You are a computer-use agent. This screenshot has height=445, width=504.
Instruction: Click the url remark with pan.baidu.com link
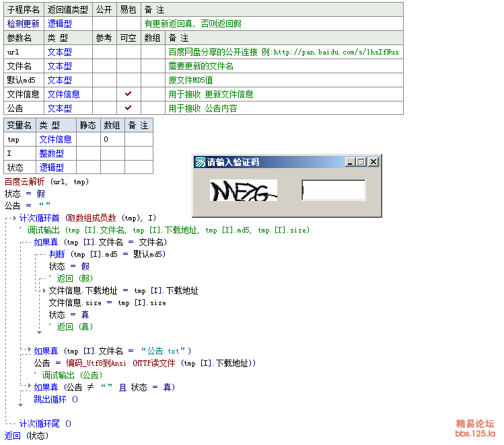point(283,52)
